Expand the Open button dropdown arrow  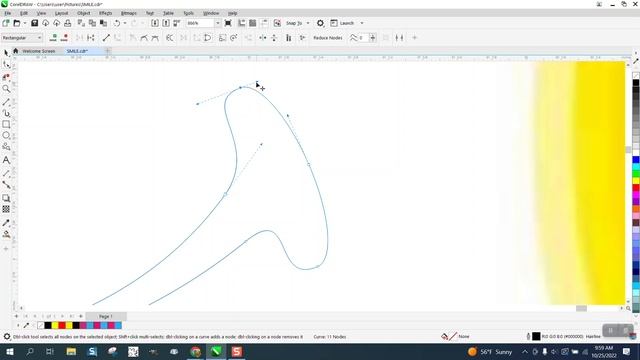(x=24, y=23)
